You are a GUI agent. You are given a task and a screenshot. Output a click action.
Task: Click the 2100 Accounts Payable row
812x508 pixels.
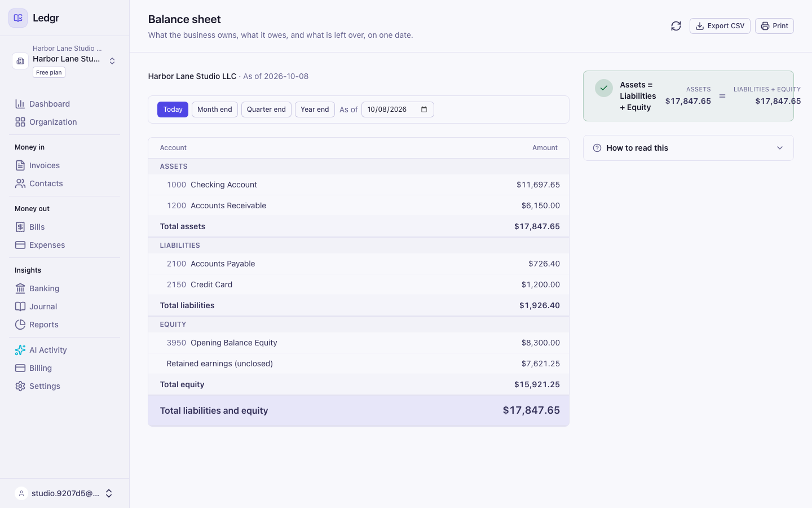tap(359, 264)
